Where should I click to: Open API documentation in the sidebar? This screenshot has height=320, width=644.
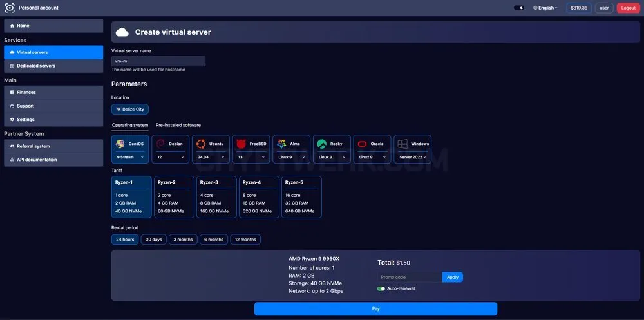53,160
